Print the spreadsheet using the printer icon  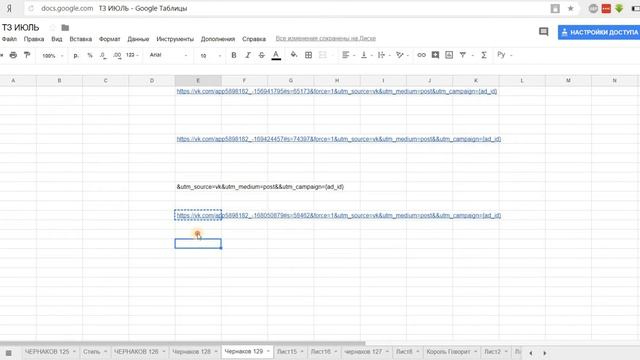[x=13, y=55]
